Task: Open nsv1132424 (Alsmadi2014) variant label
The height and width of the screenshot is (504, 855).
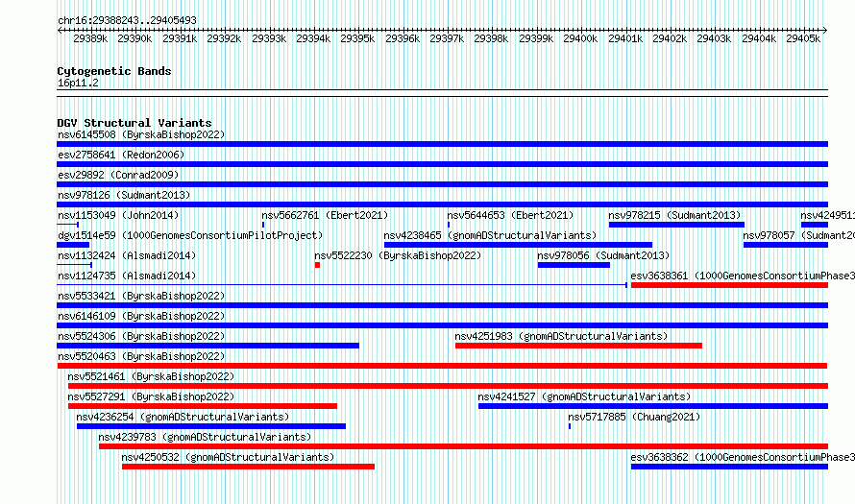Action: point(127,255)
